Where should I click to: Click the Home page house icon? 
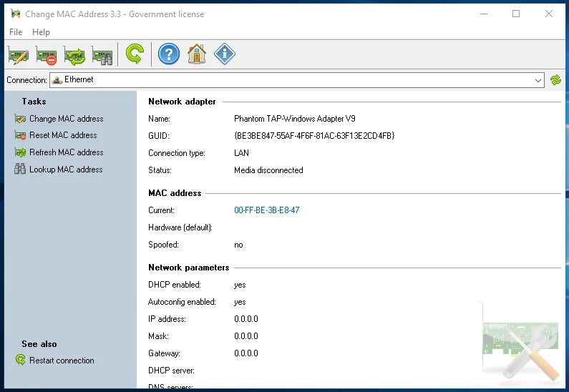197,54
